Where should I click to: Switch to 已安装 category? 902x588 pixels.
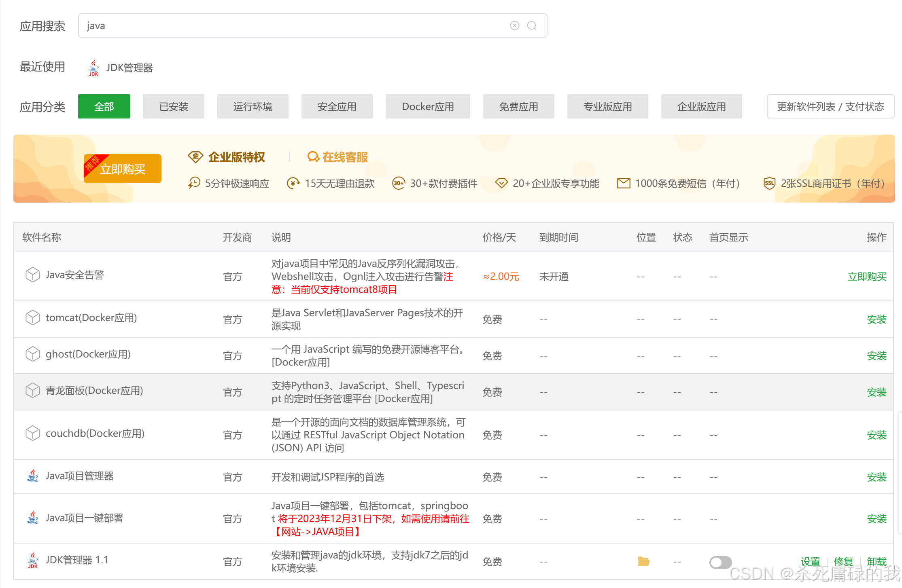point(174,106)
